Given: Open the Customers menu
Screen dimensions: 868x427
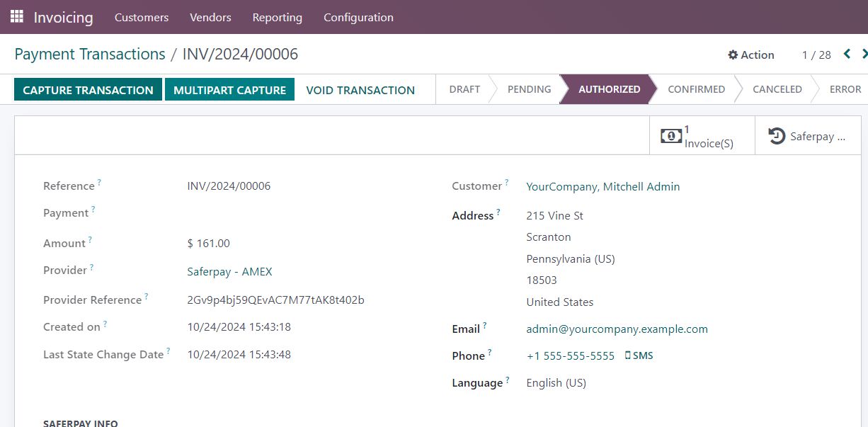Looking at the screenshot, I should [x=142, y=17].
